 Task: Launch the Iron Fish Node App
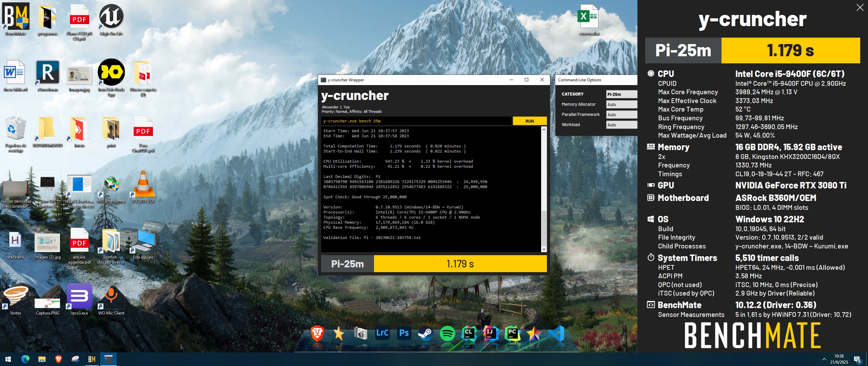click(111, 78)
